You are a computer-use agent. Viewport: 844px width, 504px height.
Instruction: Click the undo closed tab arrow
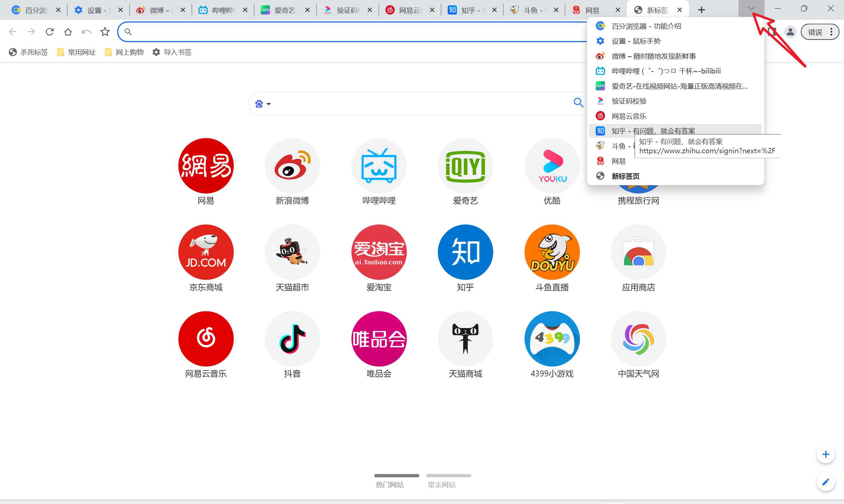click(x=86, y=32)
